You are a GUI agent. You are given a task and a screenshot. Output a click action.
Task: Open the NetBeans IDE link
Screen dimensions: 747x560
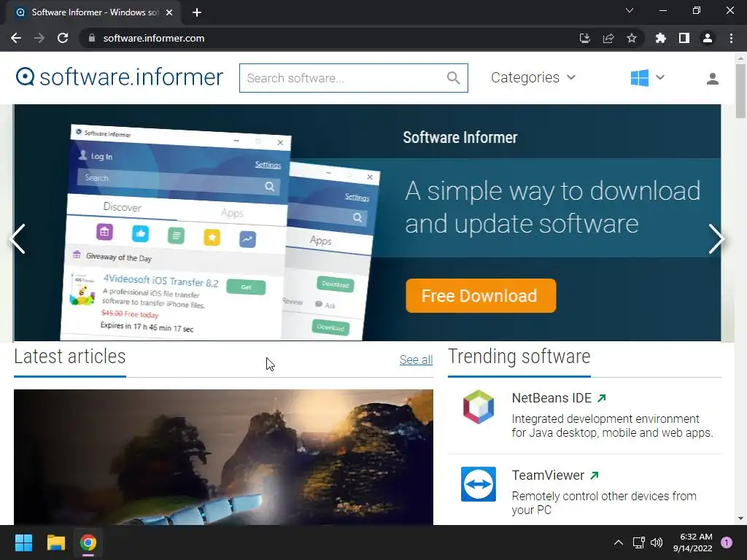551,397
